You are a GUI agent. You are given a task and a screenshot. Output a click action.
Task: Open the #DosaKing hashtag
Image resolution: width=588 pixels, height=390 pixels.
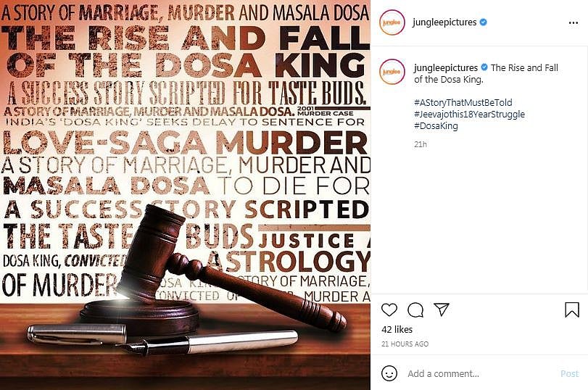436,126
